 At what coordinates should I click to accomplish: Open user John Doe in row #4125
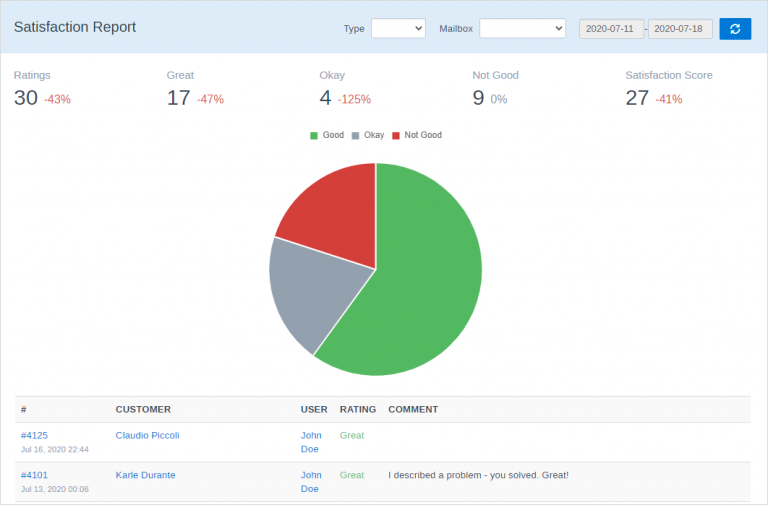[311, 442]
